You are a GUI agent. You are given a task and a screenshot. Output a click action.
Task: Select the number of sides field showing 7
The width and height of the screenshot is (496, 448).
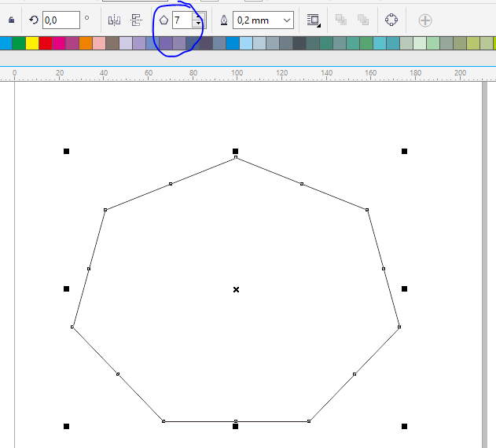click(x=182, y=20)
